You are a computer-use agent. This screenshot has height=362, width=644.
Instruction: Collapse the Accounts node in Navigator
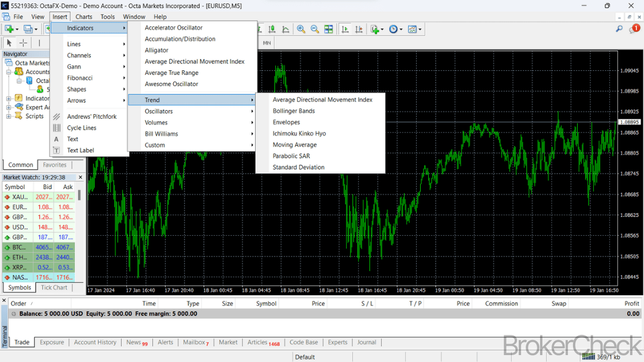click(x=9, y=72)
